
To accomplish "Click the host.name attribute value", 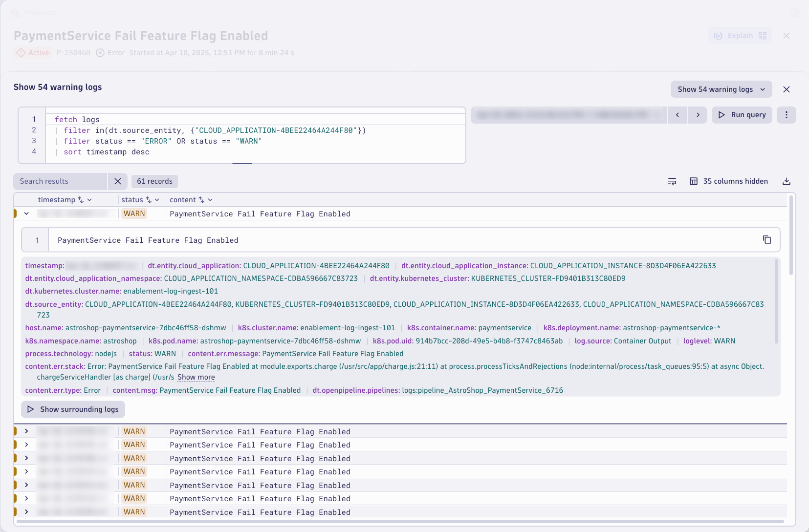I will pos(146,328).
